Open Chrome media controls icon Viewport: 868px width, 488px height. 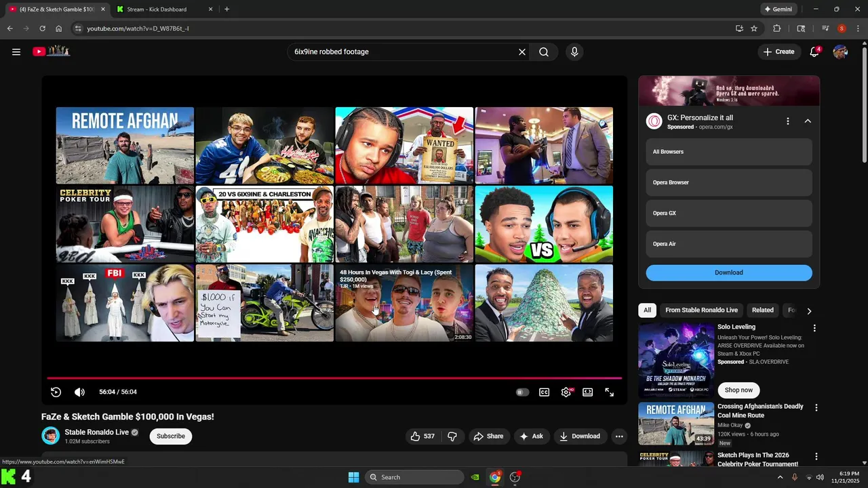pyautogui.click(x=825, y=28)
